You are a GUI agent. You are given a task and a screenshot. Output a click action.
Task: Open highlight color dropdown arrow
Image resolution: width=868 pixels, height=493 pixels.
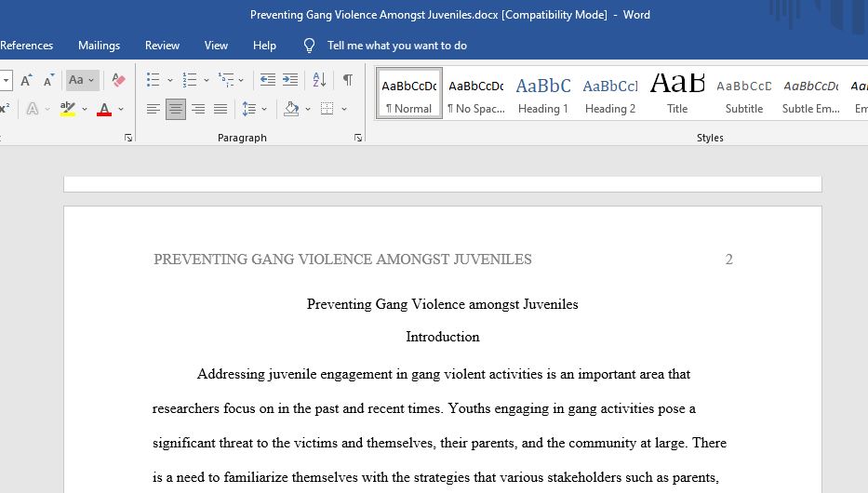[x=84, y=109]
